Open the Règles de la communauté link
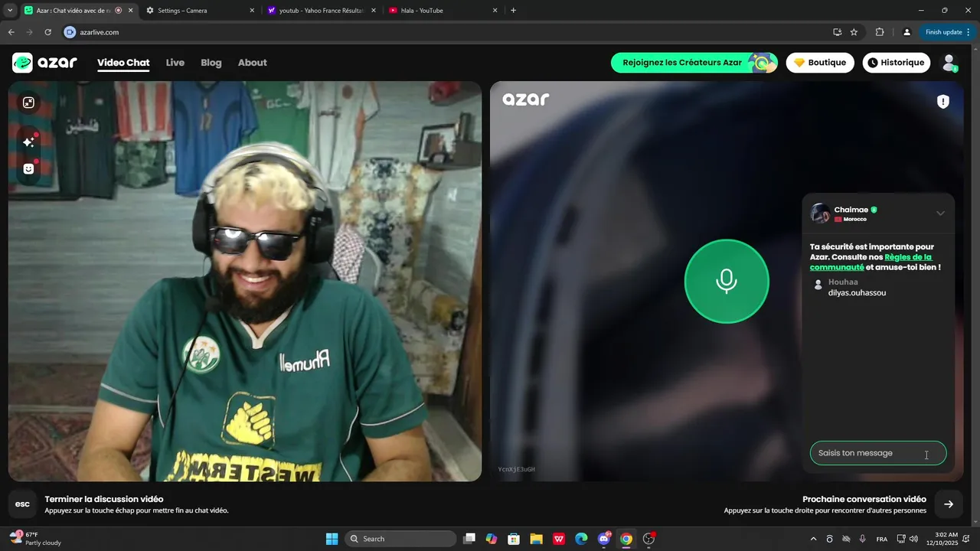 click(871, 262)
